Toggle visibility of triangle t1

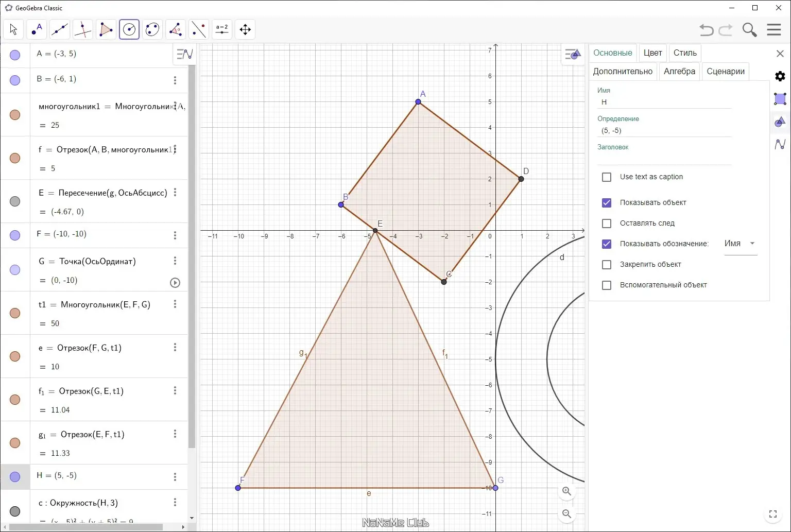click(15, 313)
